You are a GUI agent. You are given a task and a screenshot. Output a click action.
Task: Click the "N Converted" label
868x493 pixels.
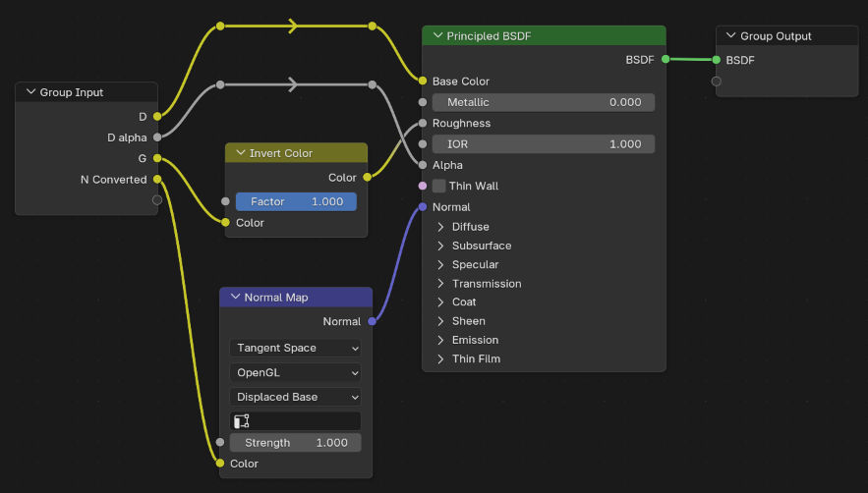click(x=113, y=180)
